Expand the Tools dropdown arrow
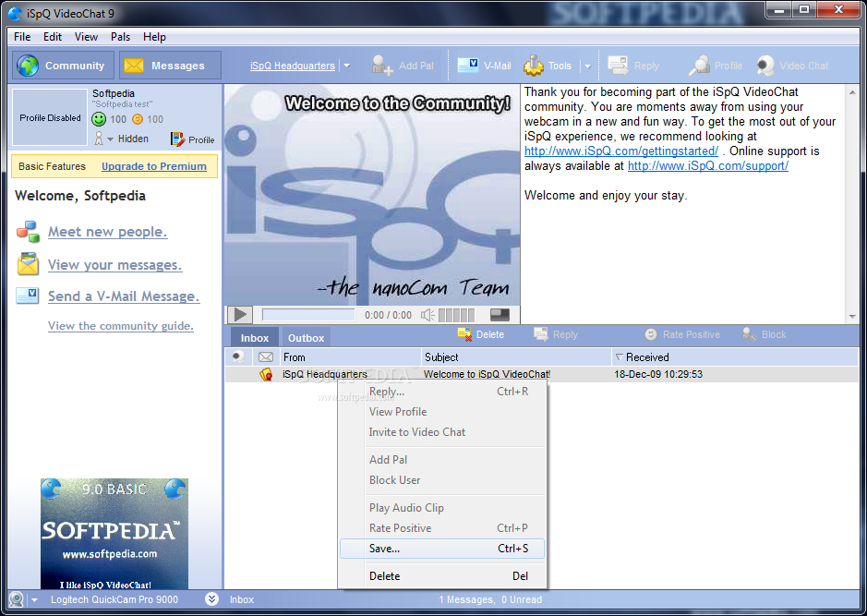867x616 pixels. 587,66
